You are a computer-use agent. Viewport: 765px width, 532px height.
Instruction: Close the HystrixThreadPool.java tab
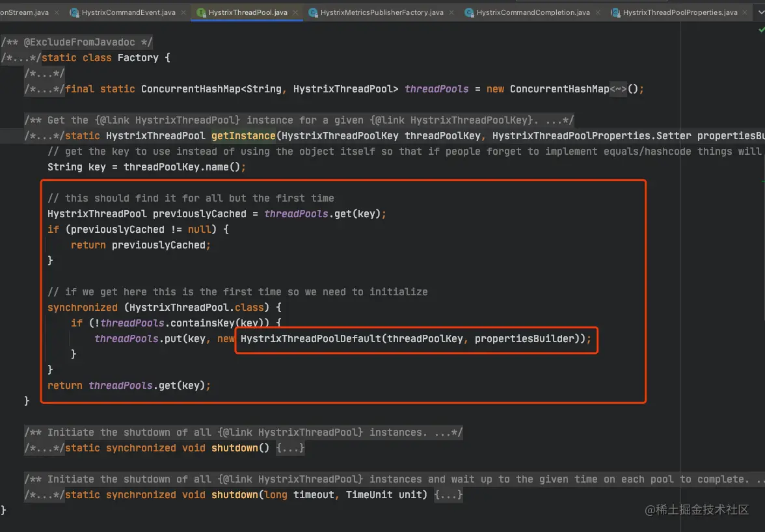click(295, 12)
